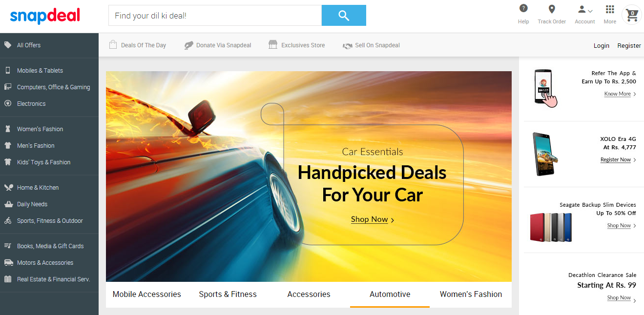
Task: Open the shopping cart icon
Action: (x=632, y=15)
